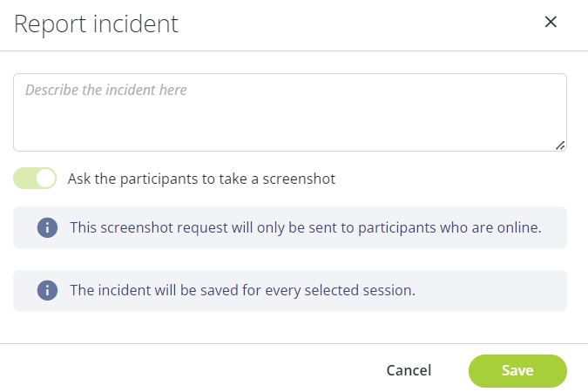Click the info icon beside saved session notice
The height and width of the screenshot is (392, 588).
pyautogui.click(x=47, y=290)
